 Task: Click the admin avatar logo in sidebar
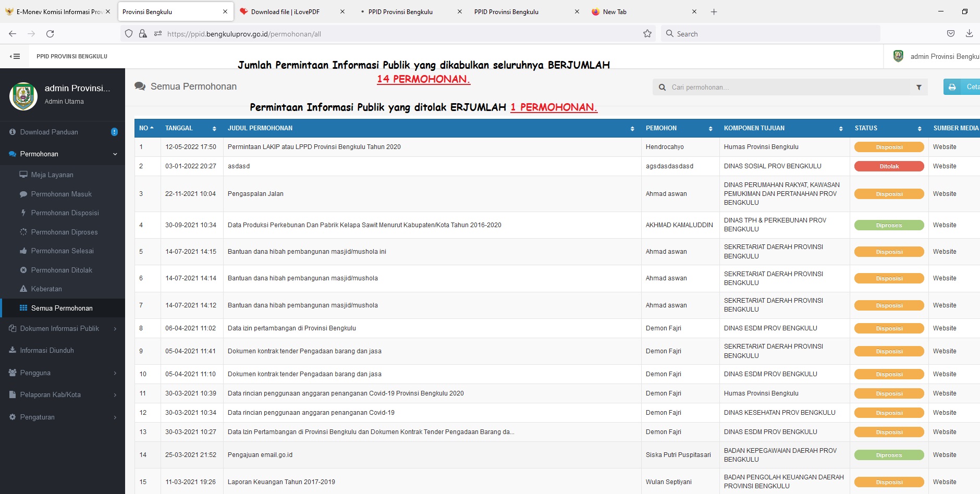pyautogui.click(x=23, y=96)
